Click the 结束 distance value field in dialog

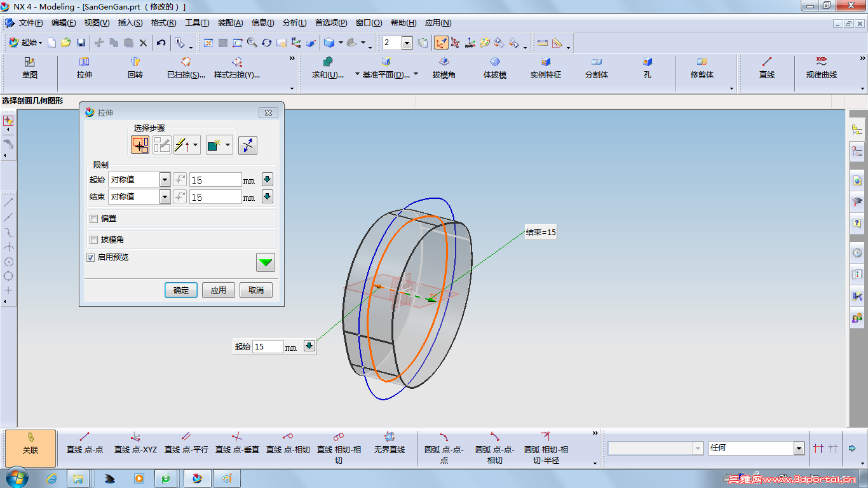tap(215, 197)
